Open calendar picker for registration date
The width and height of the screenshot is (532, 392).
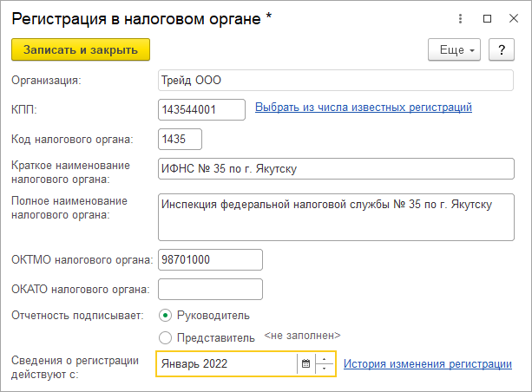(x=305, y=364)
